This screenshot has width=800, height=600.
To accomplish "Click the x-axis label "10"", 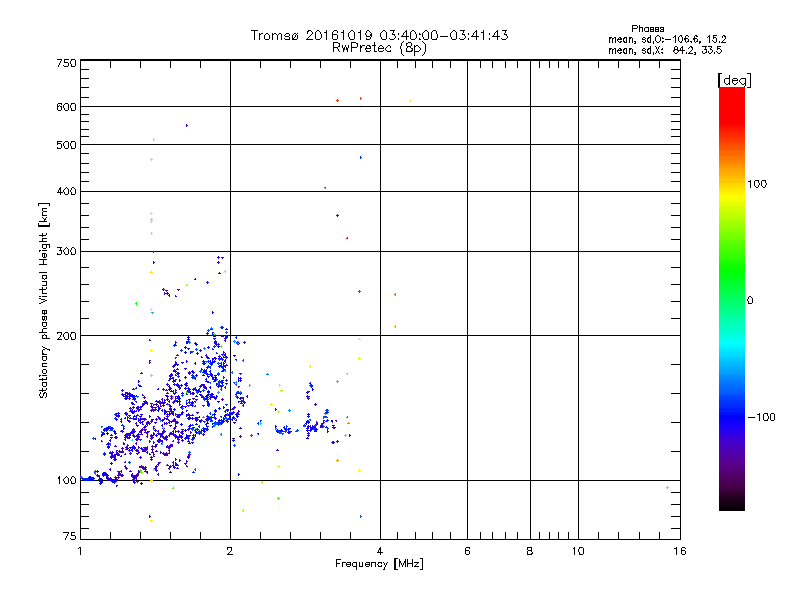I will (578, 551).
